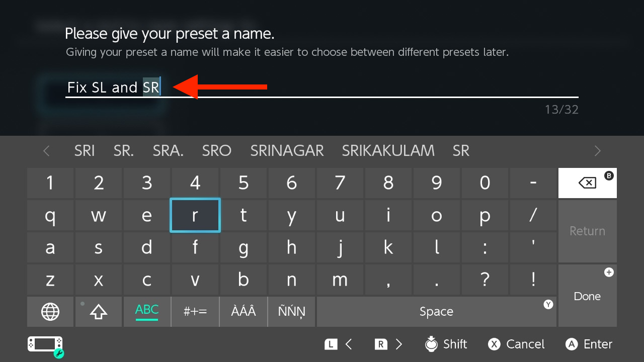Choose the SRINAGAR suggestion

[x=287, y=150]
